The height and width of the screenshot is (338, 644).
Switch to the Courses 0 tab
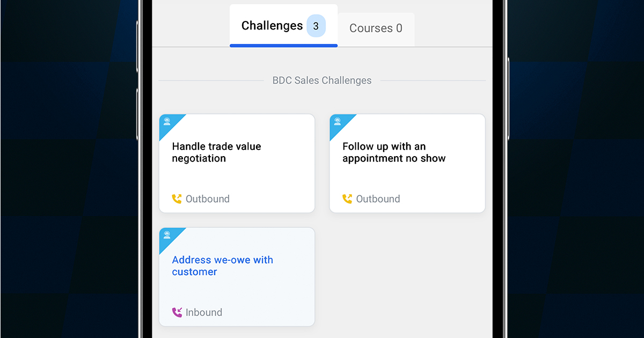point(376,28)
